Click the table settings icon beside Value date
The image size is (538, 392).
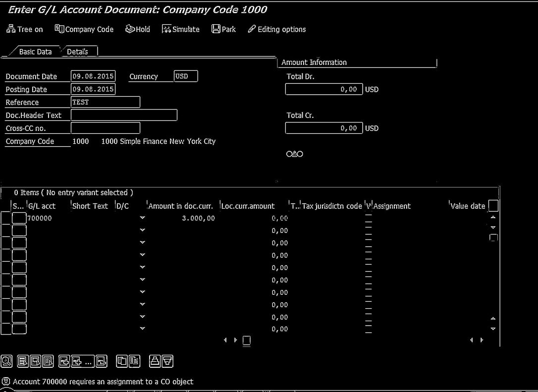[493, 206]
